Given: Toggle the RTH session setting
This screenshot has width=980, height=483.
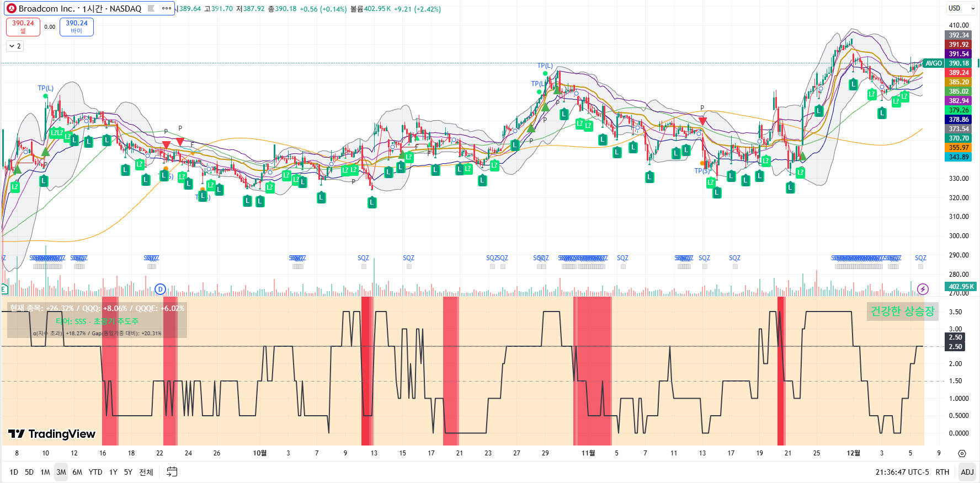Looking at the screenshot, I should [942, 472].
